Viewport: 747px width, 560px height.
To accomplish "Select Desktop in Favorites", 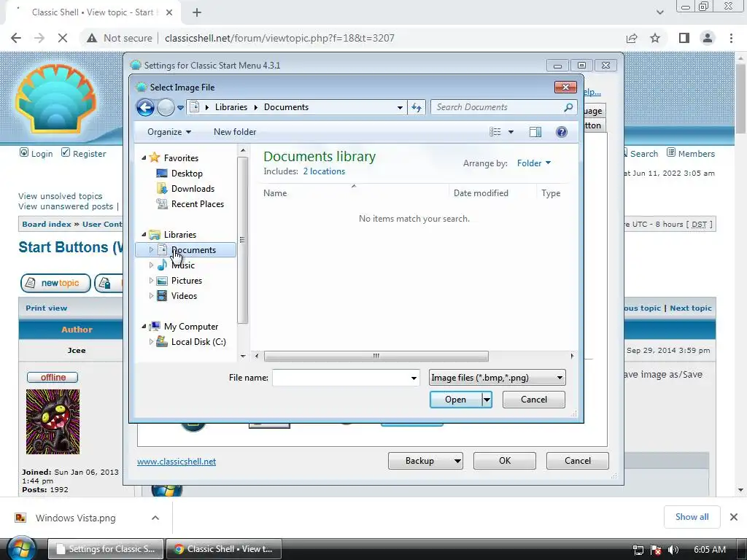I will click(x=187, y=174).
